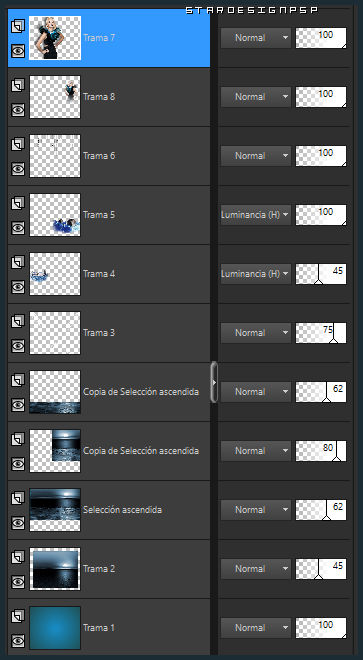The height and width of the screenshot is (660, 363).
Task: Click the raster layer icon of Trama 8
Action: (18, 85)
